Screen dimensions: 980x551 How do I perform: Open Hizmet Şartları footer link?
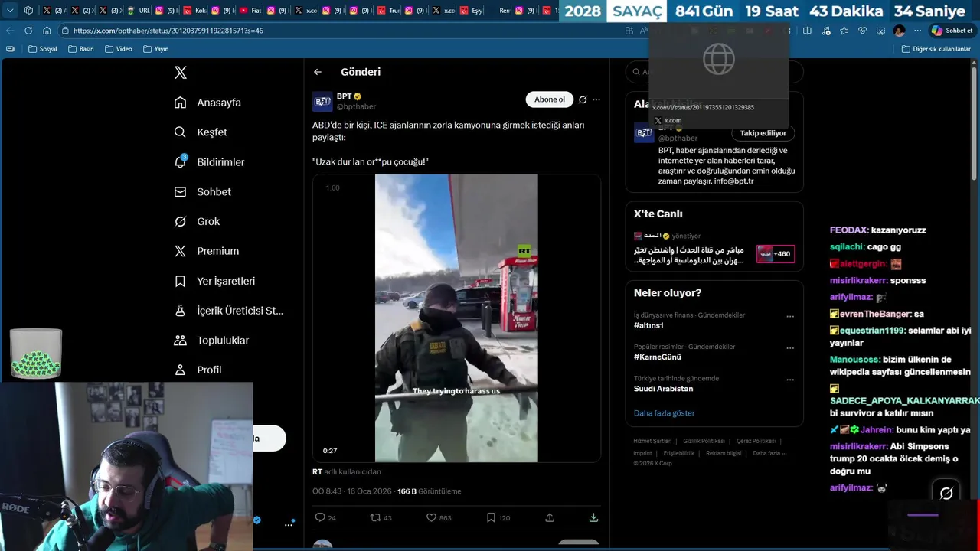[x=652, y=441]
